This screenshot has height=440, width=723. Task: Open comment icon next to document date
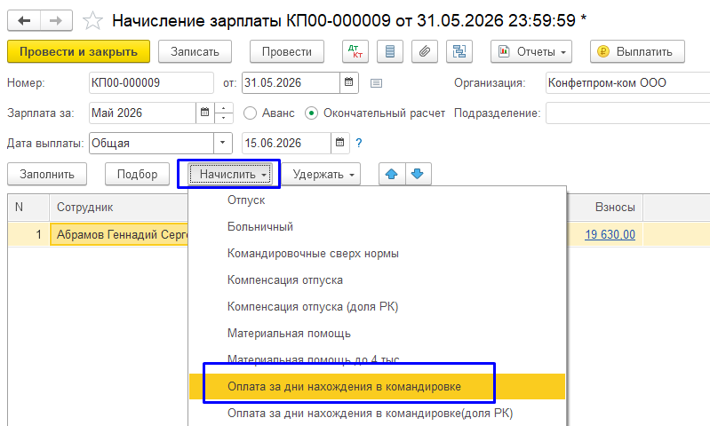[376, 83]
